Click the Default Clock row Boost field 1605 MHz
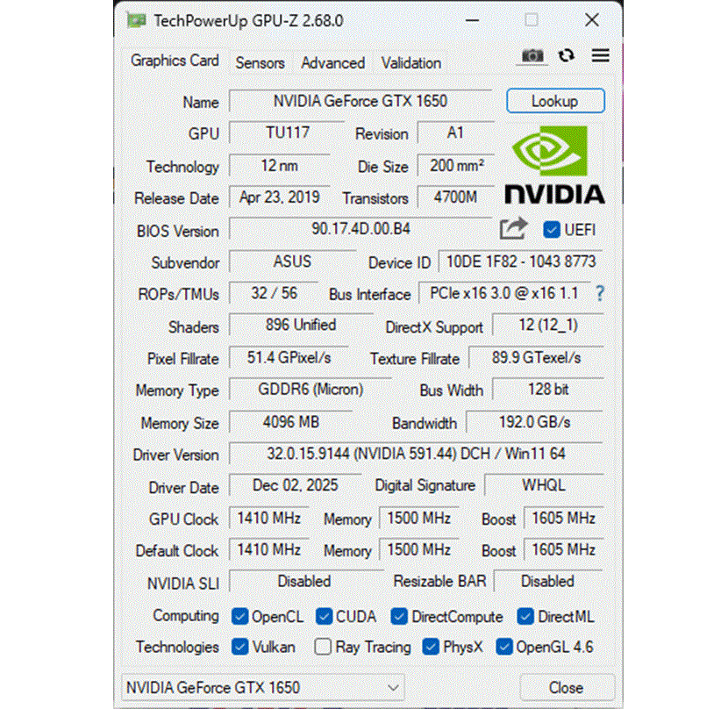 click(x=564, y=549)
